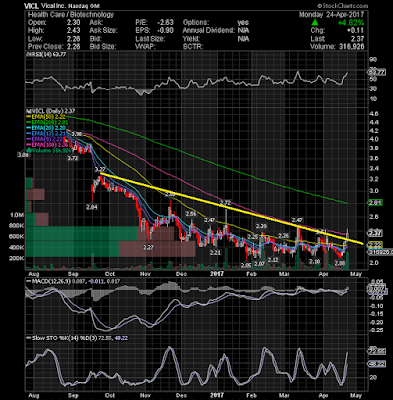Click the 2.72 high label near 2017
This screenshot has width=393, height=400.
(x=226, y=202)
